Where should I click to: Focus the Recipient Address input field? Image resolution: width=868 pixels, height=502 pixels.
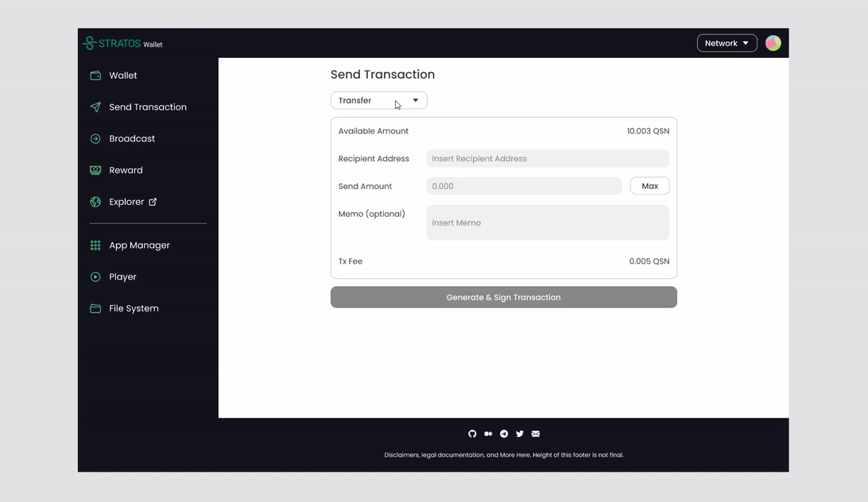[548, 159]
